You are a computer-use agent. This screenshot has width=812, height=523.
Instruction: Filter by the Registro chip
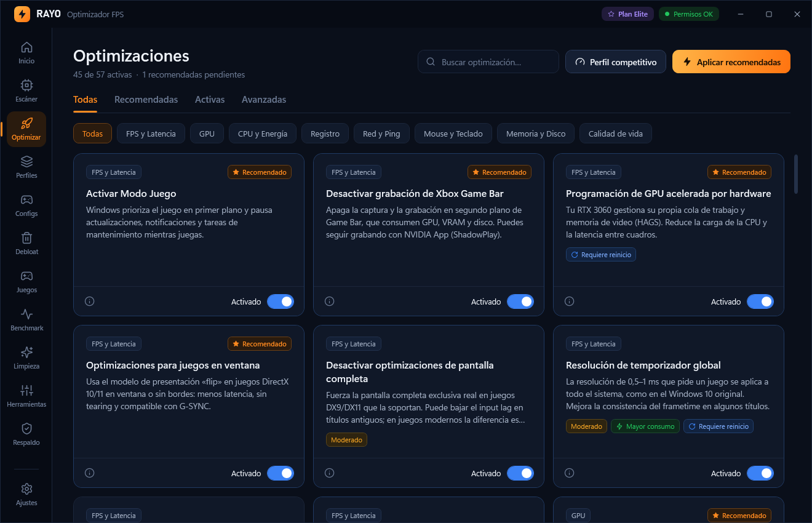click(325, 134)
